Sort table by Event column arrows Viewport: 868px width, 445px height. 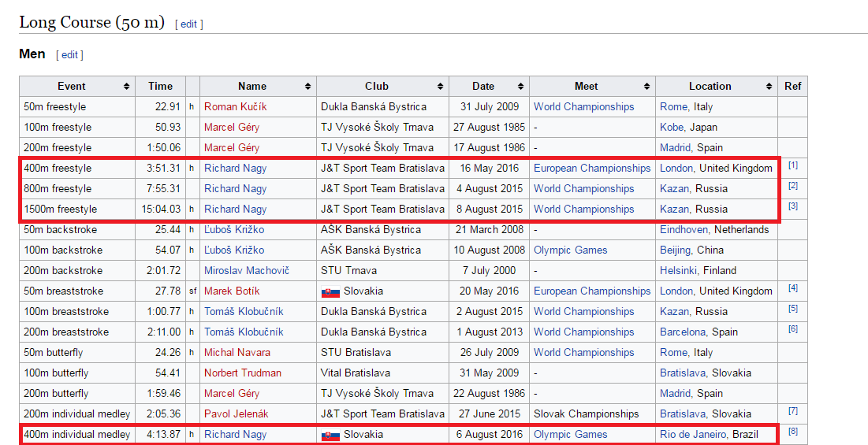coord(126,86)
